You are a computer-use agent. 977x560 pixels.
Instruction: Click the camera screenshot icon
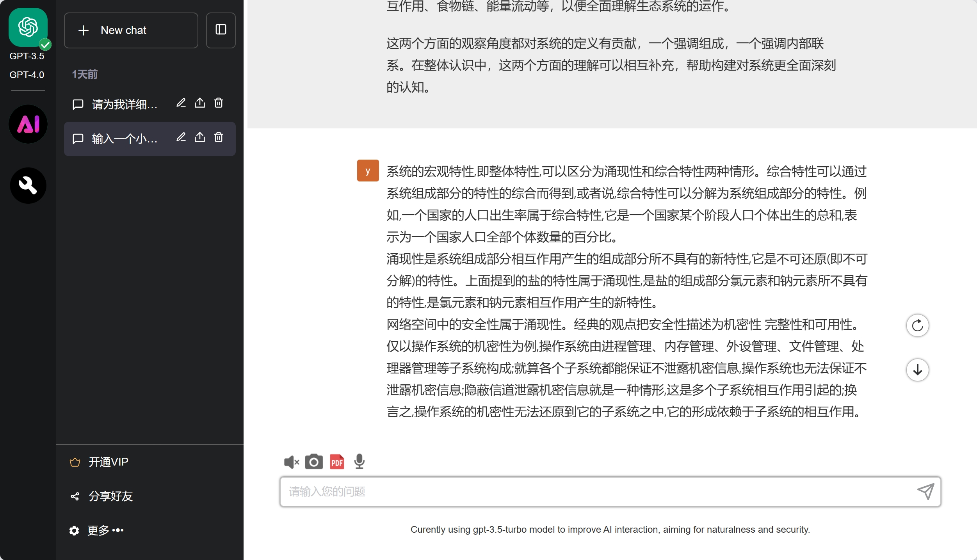(313, 462)
